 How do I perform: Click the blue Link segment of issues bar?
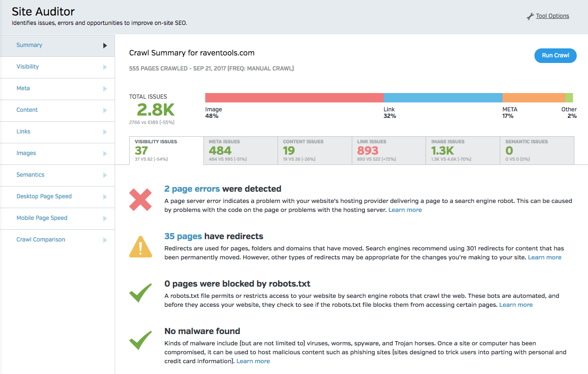[443, 98]
